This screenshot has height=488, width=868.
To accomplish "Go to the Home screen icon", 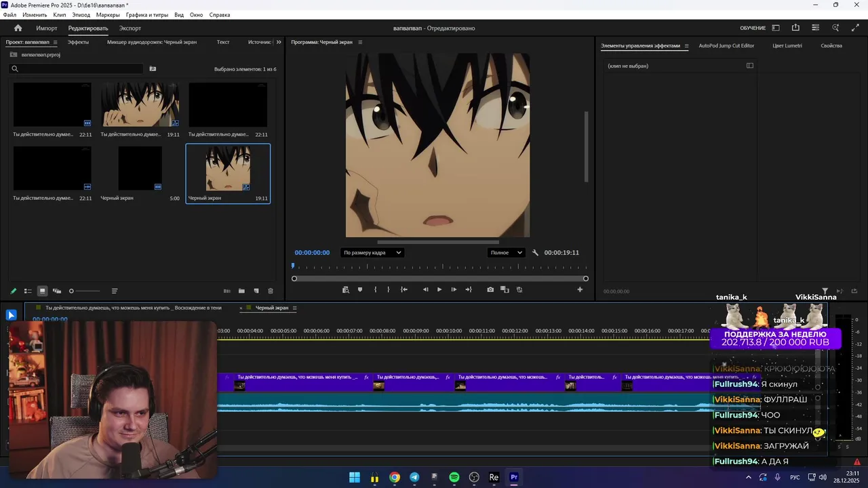I will 18,28.
